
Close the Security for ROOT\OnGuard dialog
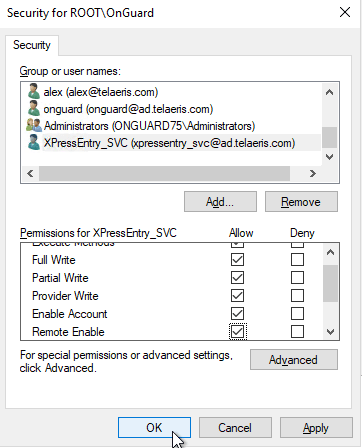click(x=345, y=12)
